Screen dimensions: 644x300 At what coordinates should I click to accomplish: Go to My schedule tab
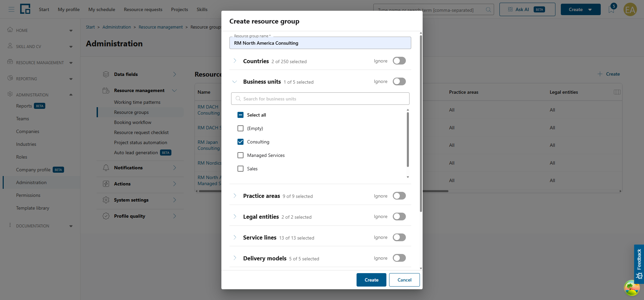(x=102, y=9)
